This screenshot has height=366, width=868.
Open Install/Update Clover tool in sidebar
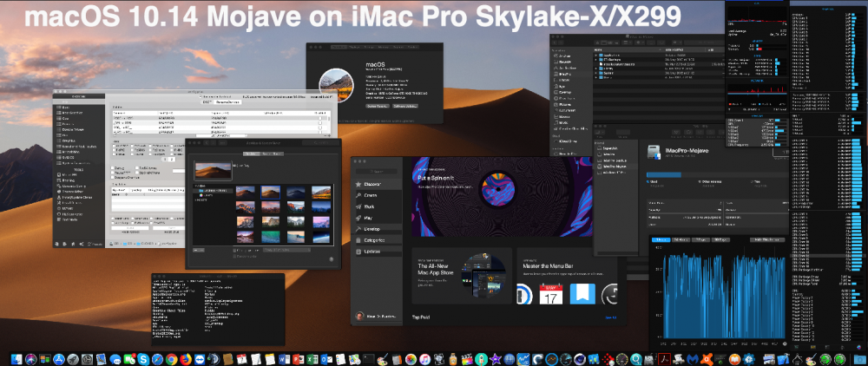tap(76, 198)
